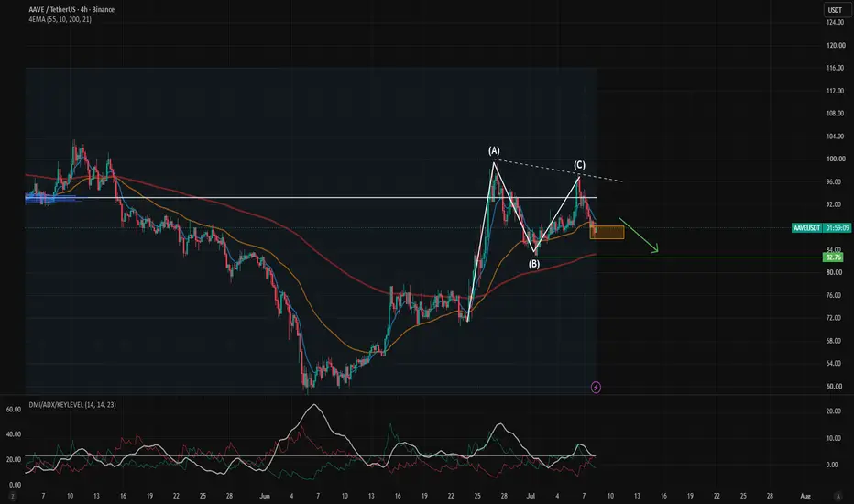Toggle the auto-scale A button on the price axis
Image resolution: width=854 pixels, height=504 pixels.
[838, 497]
